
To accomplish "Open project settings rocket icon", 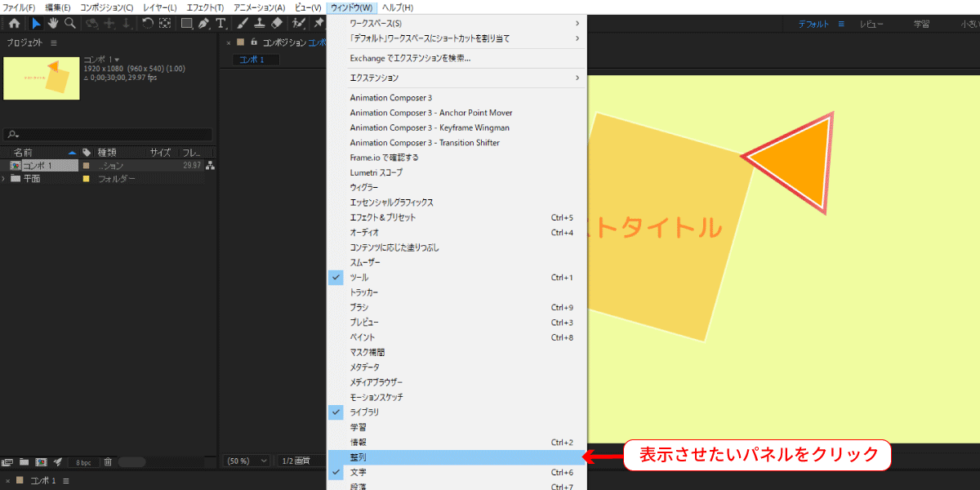I will tap(58, 461).
